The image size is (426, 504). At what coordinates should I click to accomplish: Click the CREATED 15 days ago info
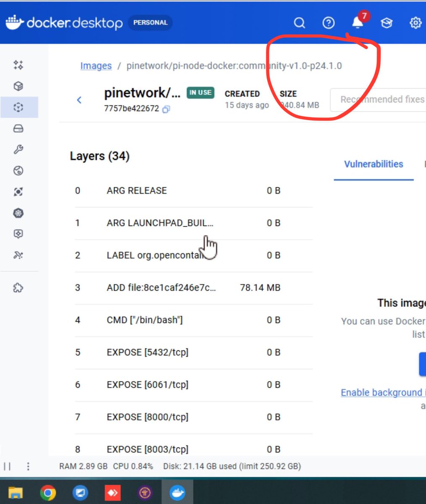pyautogui.click(x=247, y=100)
